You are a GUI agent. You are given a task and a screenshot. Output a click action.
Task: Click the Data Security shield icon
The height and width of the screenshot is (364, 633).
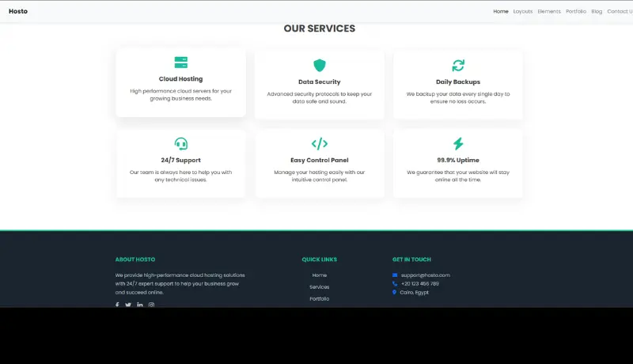(x=320, y=66)
